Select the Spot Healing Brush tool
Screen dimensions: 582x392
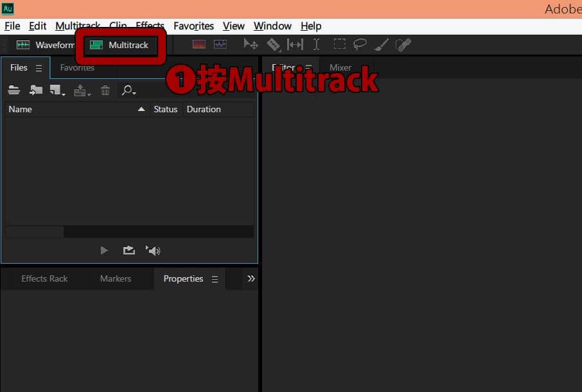(403, 45)
